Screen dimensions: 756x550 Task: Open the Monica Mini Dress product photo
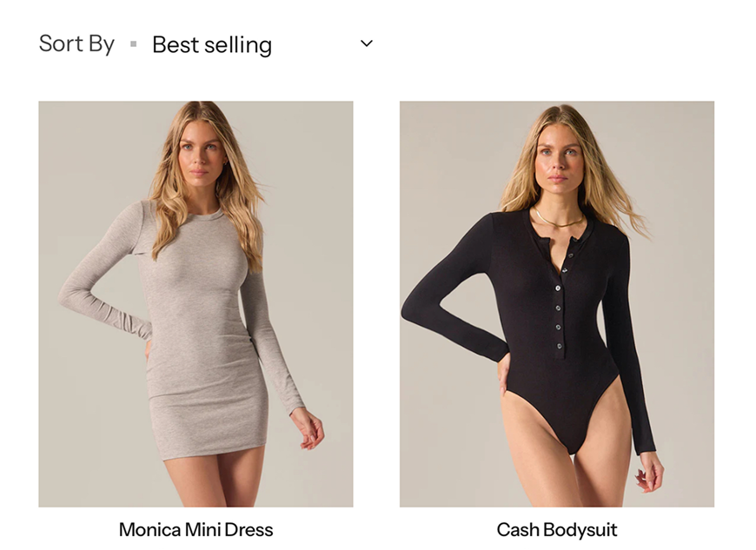tap(196, 303)
